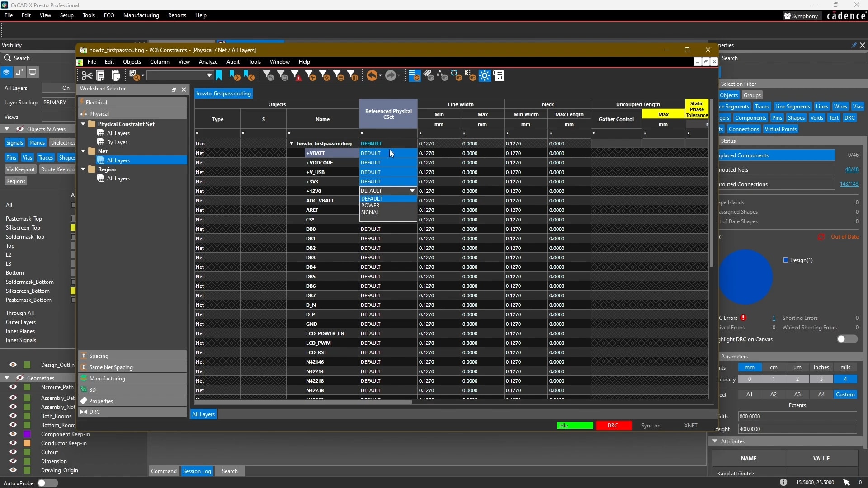The height and width of the screenshot is (488, 868).
Task: Set units to inches
Action: pyautogui.click(x=821, y=368)
